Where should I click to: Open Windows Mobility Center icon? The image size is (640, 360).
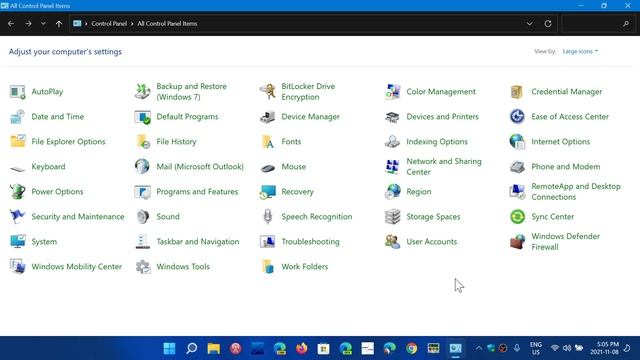pyautogui.click(x=17, y=267)
